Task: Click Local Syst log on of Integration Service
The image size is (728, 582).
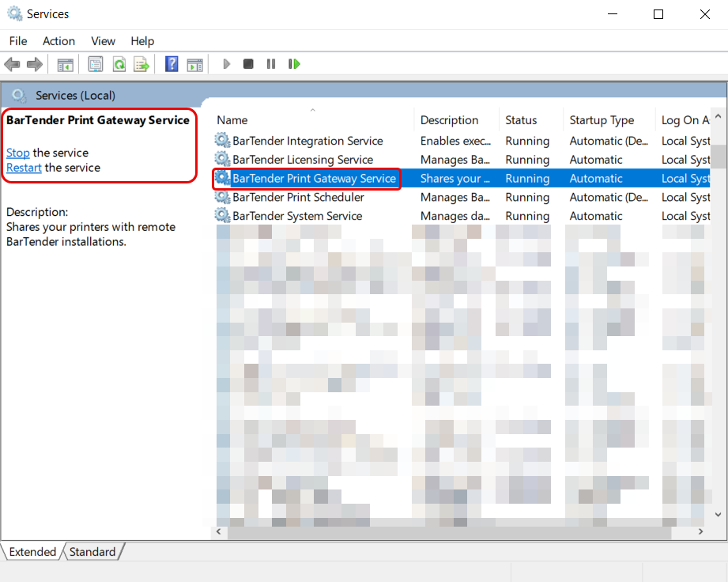Action: click(x=686, y=141)
